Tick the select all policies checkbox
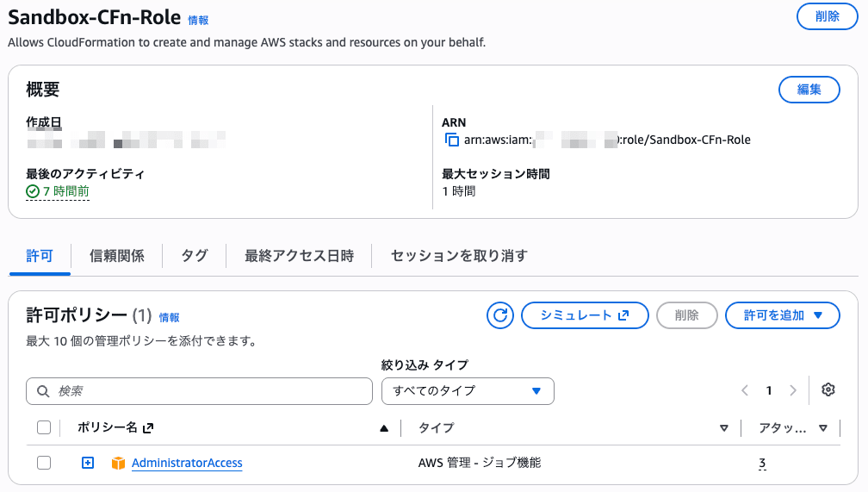This screenshot has height=492, width=868. [44, 427]
